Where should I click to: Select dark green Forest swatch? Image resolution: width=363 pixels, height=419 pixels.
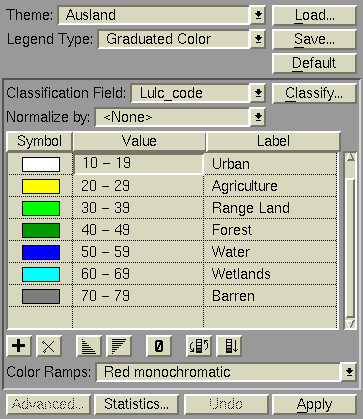point(41,230)
